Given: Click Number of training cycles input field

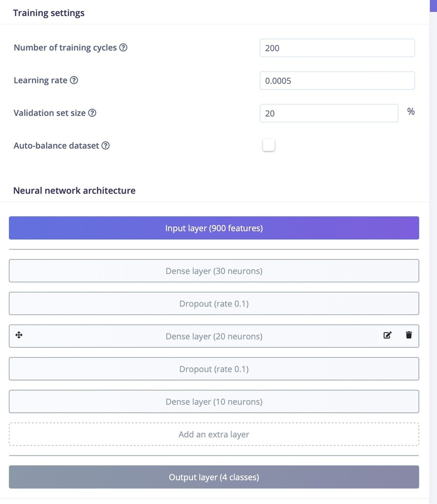Looking at the screenshot, I should click(x=337, y=48).
